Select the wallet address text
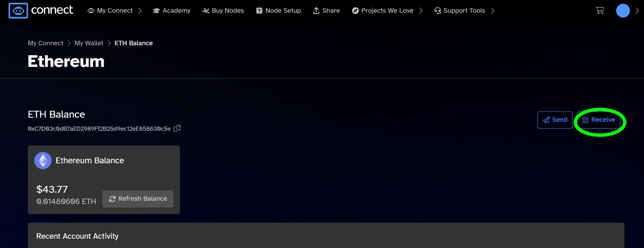Screen dimensions: 644x248 coord(99,129)
